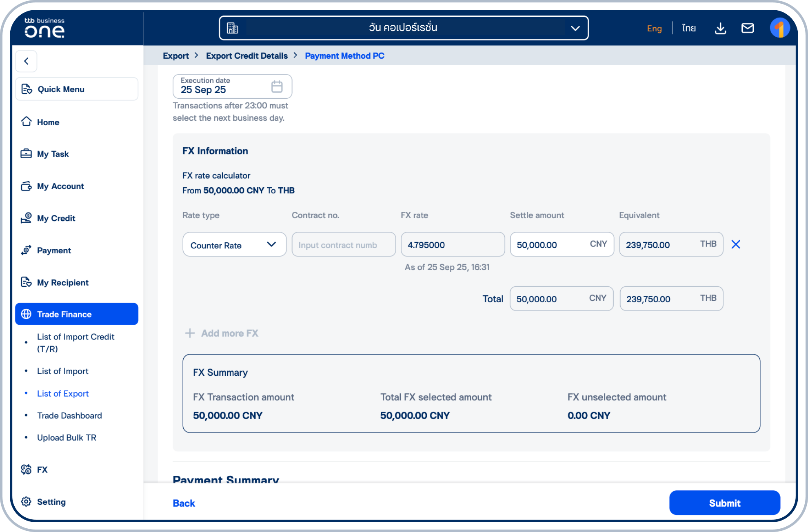Remove the FX row with X icon
This screenshot has height=532, width=808.
click(735, 244)
